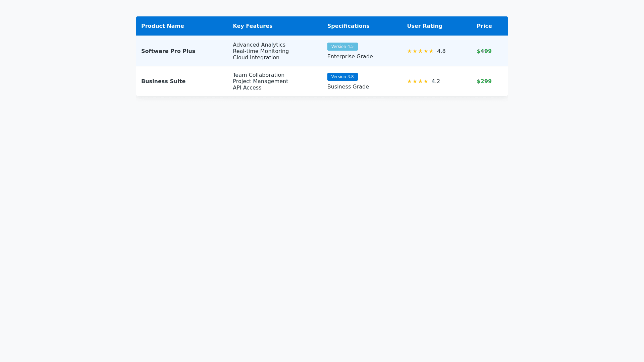Select the Business Suite product name
This screenshot has width=644, height=362.
(x=163, y=81)
